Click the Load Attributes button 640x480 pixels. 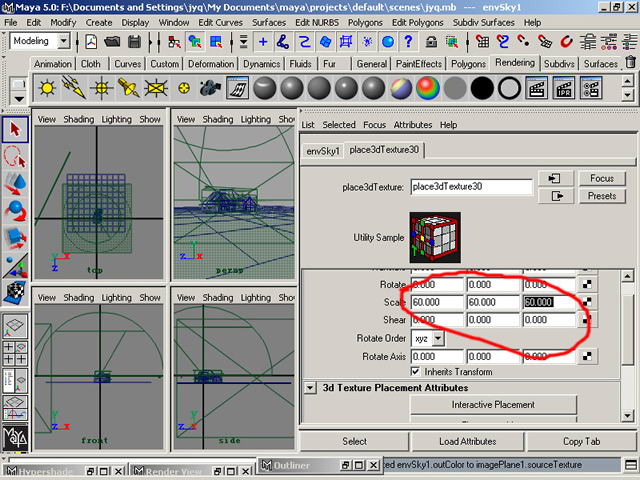coord(467,441)
